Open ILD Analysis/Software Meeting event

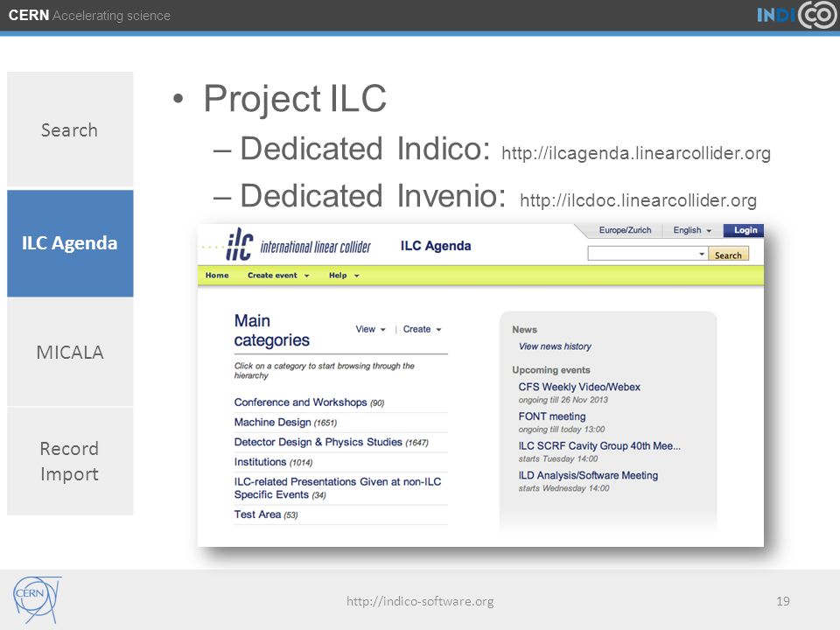tap(588, 475)
